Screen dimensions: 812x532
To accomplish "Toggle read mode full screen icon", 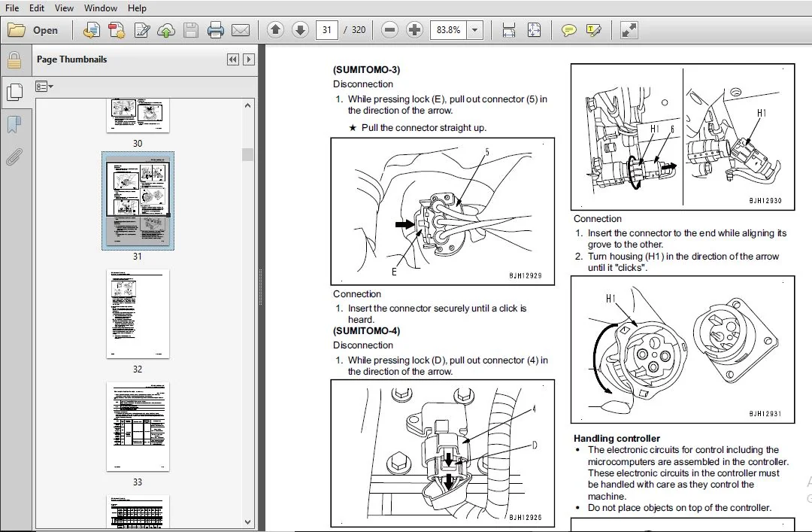I will pyautogui.click(x=629, y=30).
